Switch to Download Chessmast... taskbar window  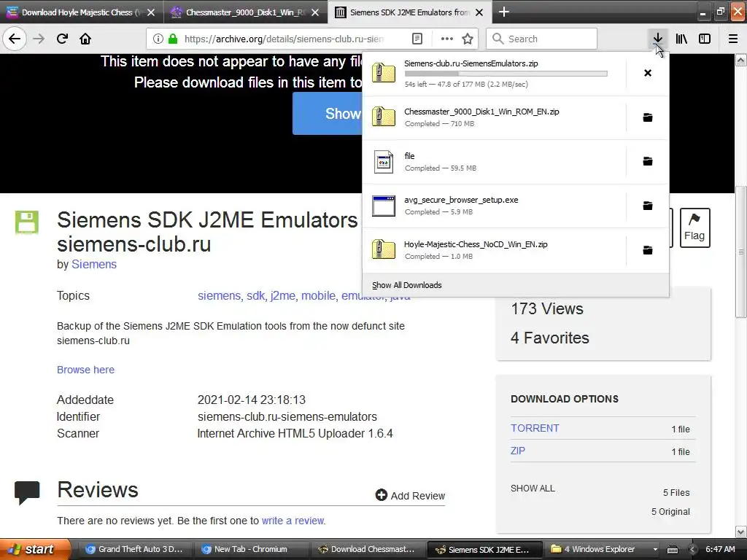coord(367,549)
